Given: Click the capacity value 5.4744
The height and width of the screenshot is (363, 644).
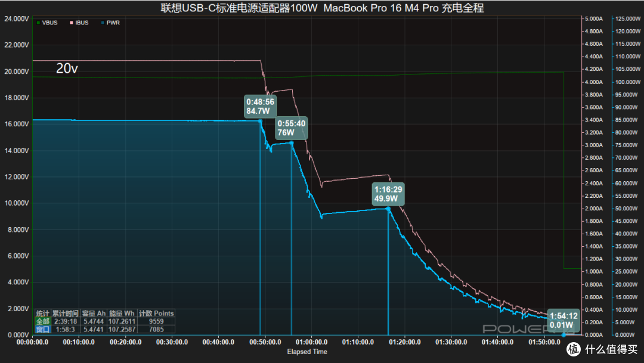Looking at the screenshot, I should [94, 321].
